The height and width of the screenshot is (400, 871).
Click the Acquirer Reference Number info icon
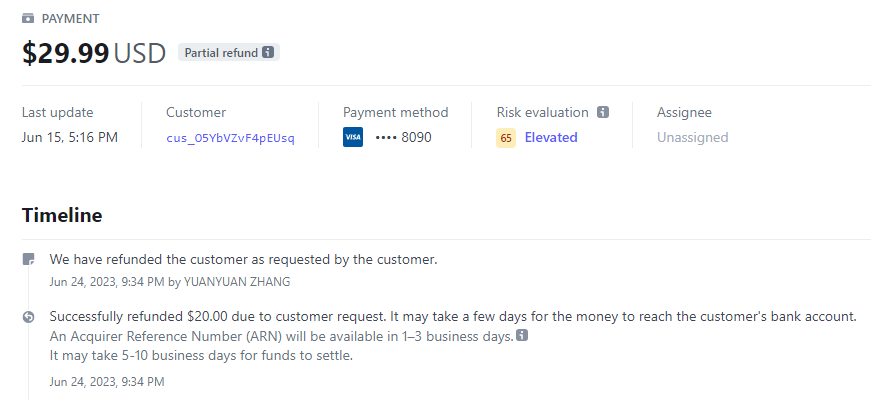coord(522,336)
